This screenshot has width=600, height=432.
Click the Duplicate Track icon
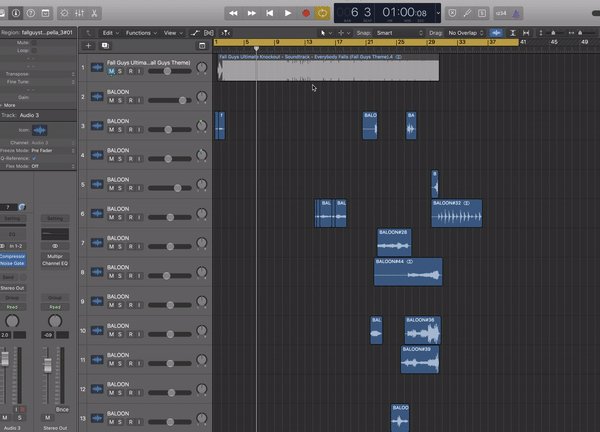click(105, 46)
